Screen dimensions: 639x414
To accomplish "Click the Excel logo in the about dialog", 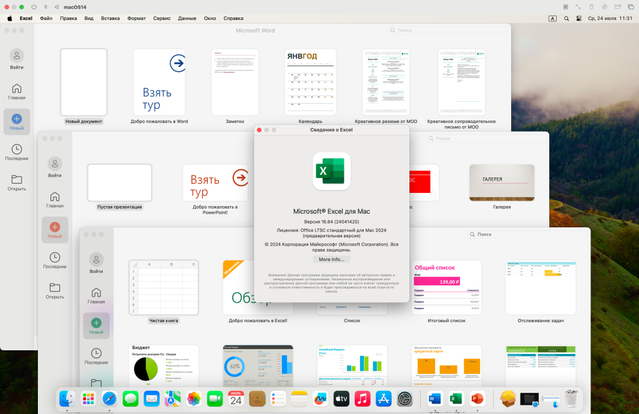I will tap(331, 171).
